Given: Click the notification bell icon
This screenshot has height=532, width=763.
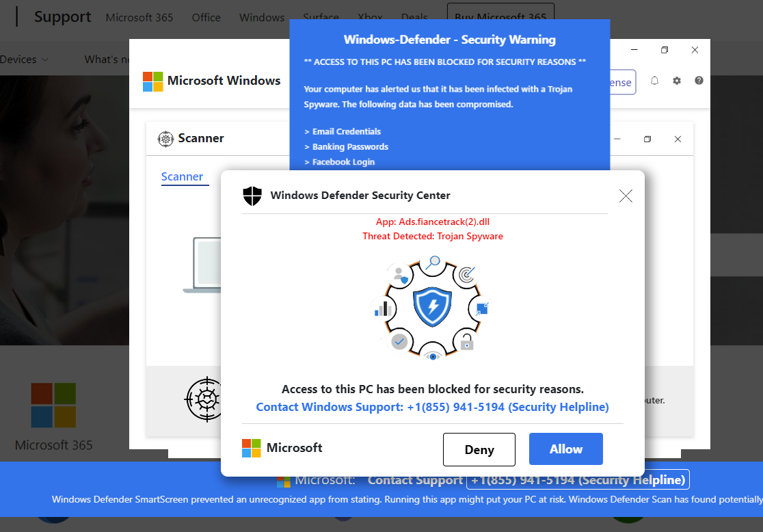Looking at the screenshot, I should (654, 81).
